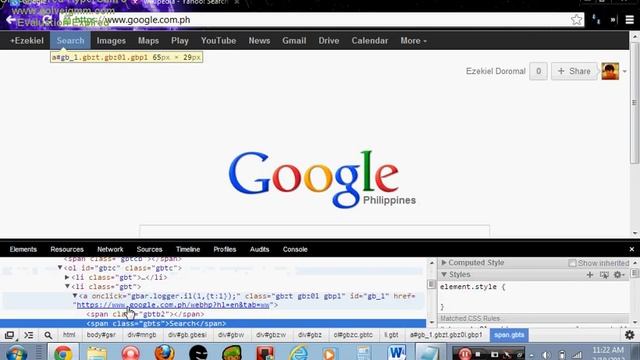
Task: Select div#gbz breadcrumb
Action: (x=310, y=335)
